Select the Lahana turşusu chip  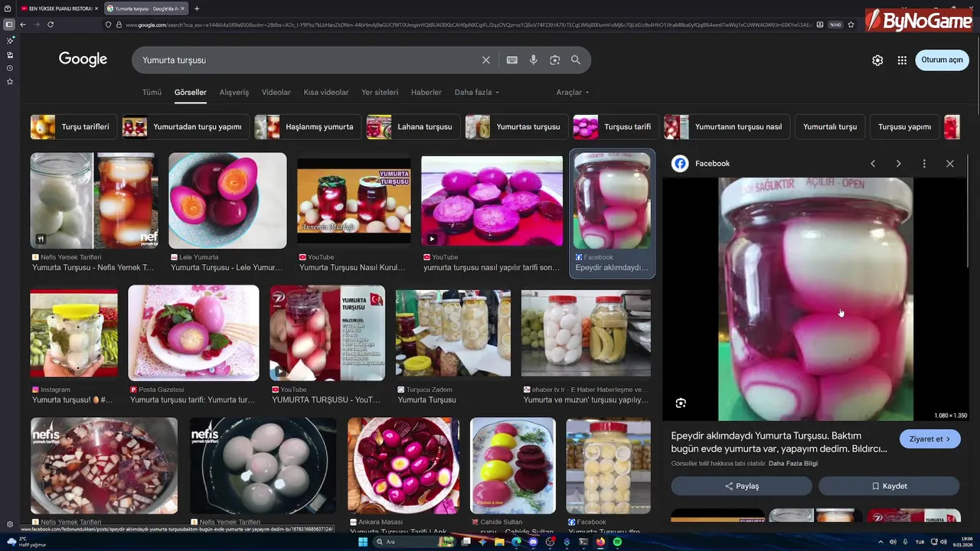coord(413,127)
